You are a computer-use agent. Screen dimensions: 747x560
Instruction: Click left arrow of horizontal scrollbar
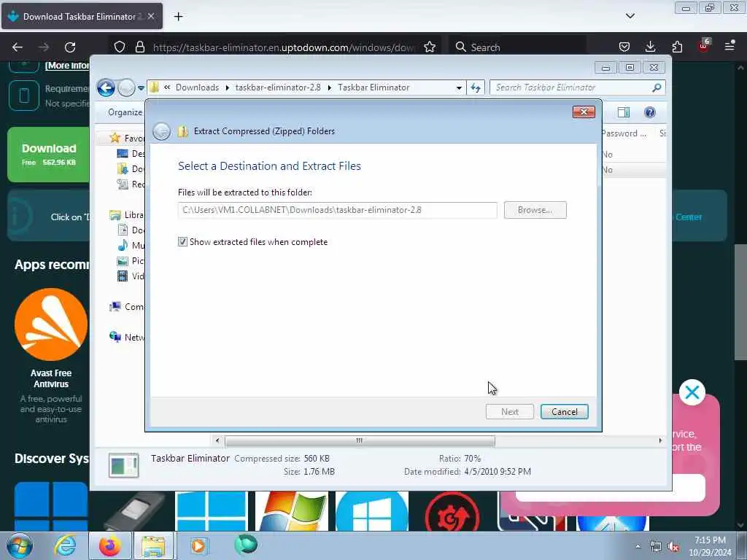(x=217, y=441)
